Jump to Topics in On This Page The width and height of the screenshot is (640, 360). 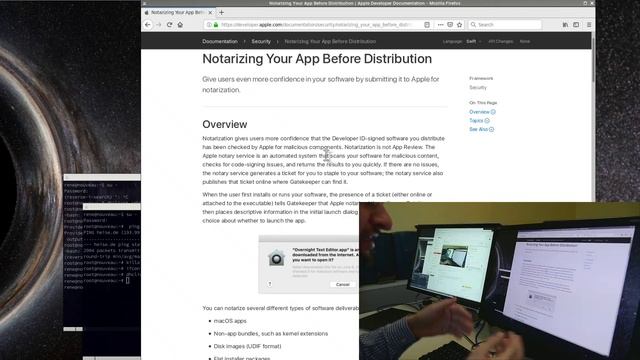479,121
